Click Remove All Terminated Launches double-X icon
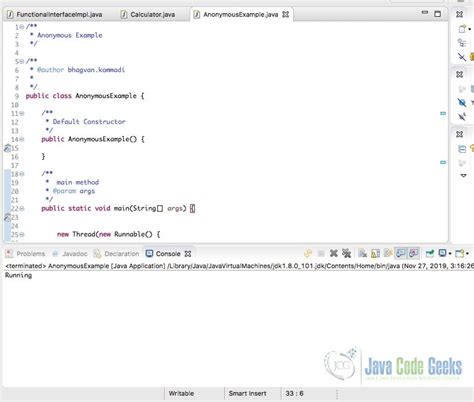This screenshot has width=474, height=402. tap(347, 254)
